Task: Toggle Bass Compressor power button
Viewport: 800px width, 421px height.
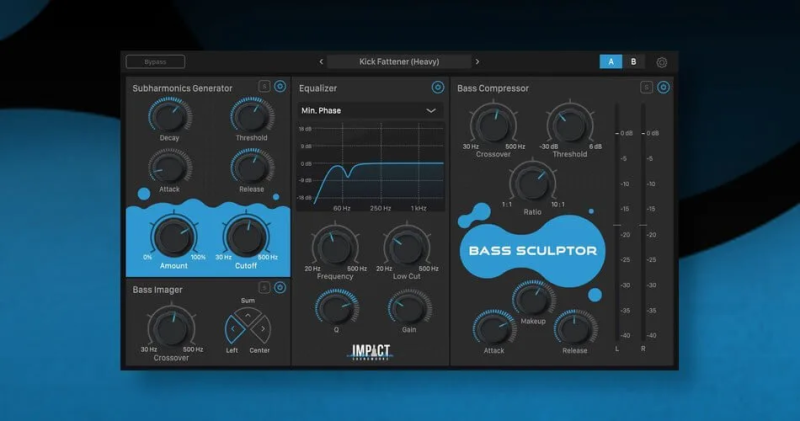Action: 663,87
